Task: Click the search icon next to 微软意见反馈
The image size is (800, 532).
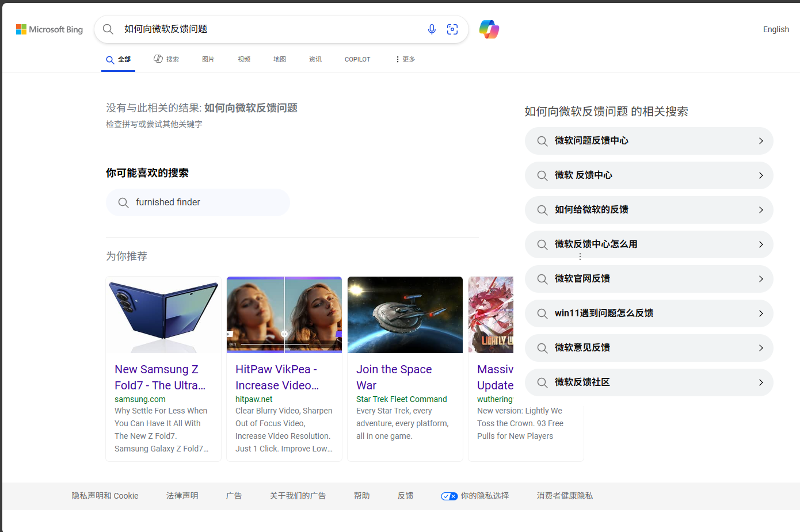Action: (x=542, y=347)
